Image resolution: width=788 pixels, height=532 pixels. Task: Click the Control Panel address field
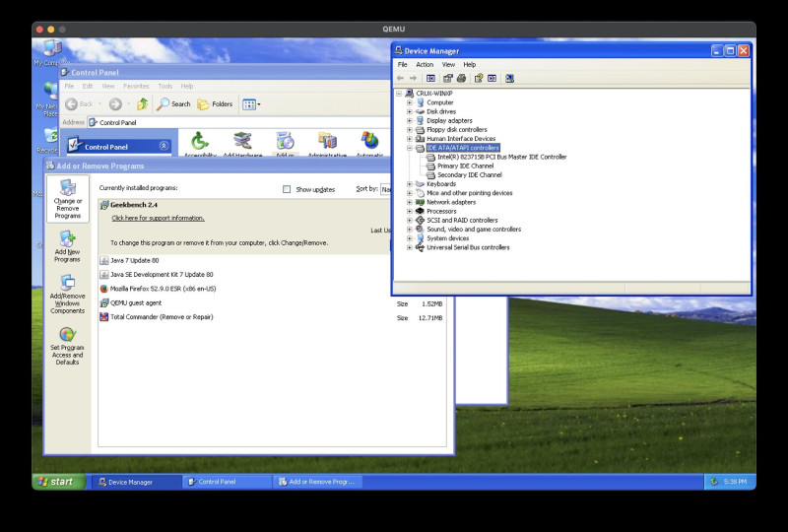tap(238, 123)
